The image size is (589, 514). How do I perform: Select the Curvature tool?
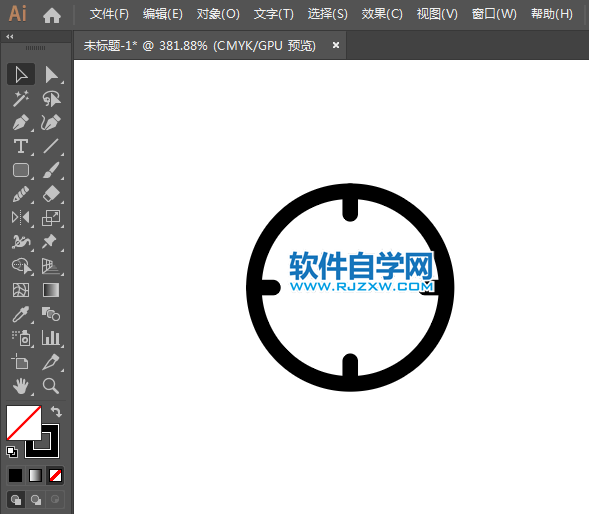pyautogui.click(x=51, y=122)
